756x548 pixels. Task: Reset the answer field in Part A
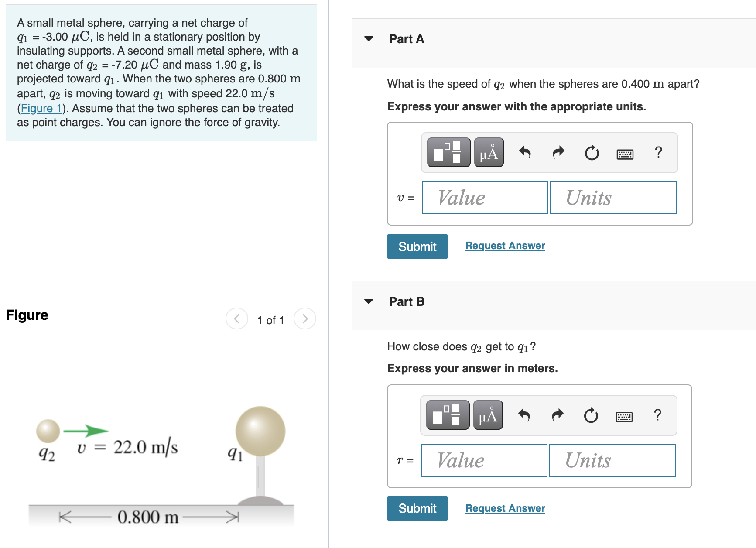click(x=591, y=152)
